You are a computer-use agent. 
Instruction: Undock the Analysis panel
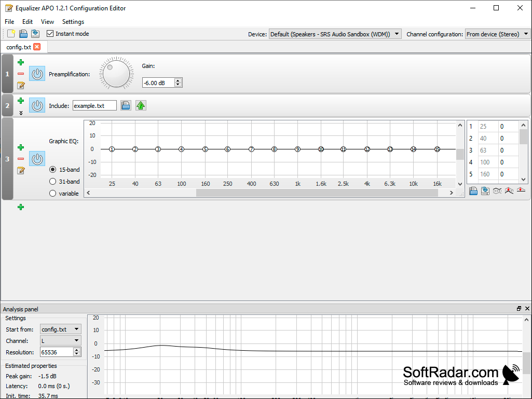point(519,308)
